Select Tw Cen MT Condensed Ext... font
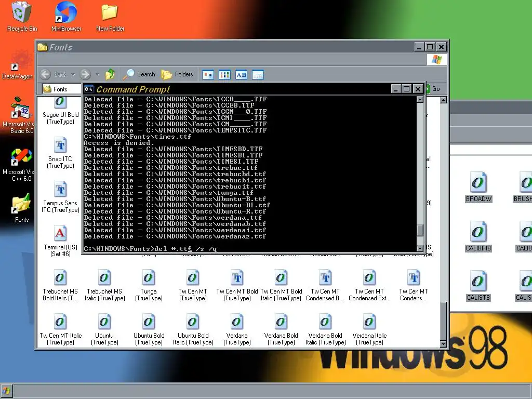532x399 pixels. pyautogui.click(x=369, y=285)
